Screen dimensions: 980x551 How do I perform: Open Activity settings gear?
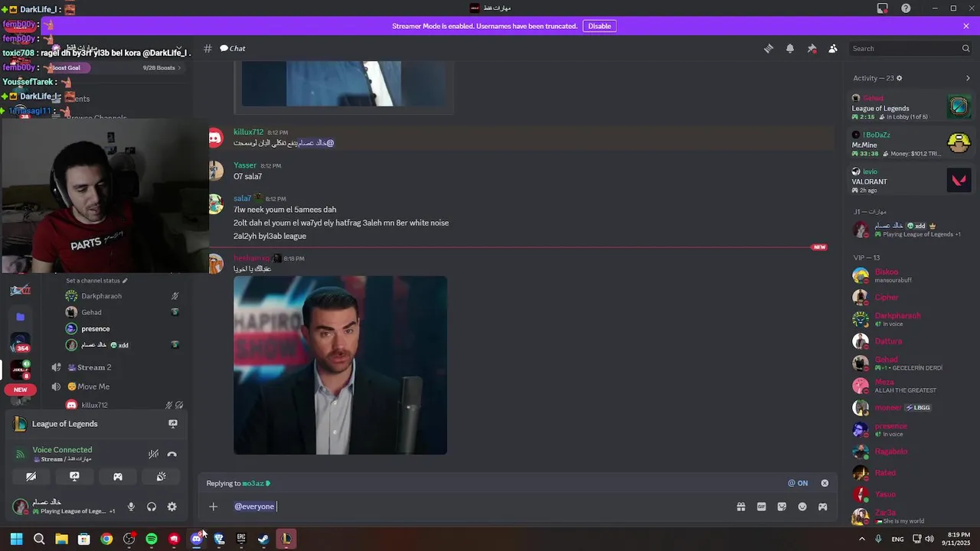coord(899,78)
